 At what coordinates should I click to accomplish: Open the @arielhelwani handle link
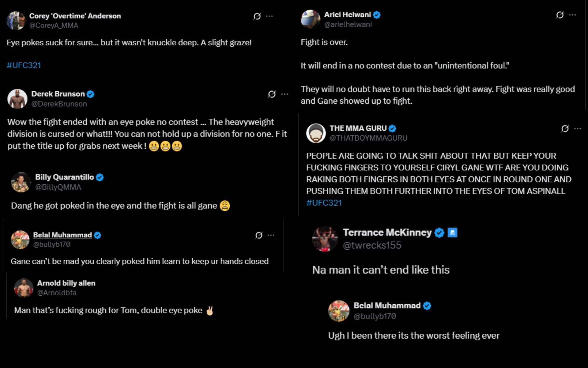(x=348, y=25)
